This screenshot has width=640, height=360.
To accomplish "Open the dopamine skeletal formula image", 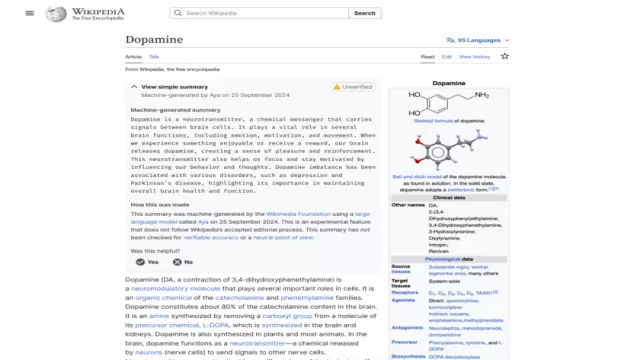I will (449, 103).
